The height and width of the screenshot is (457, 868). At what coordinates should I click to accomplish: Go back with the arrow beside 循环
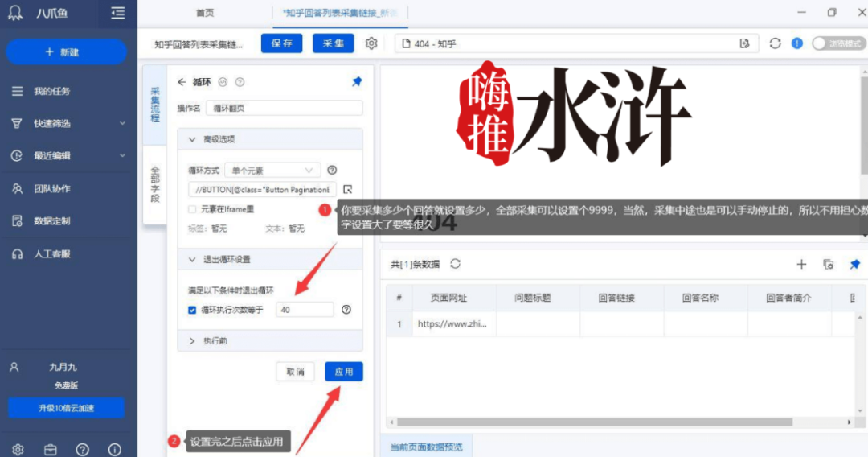182,82
